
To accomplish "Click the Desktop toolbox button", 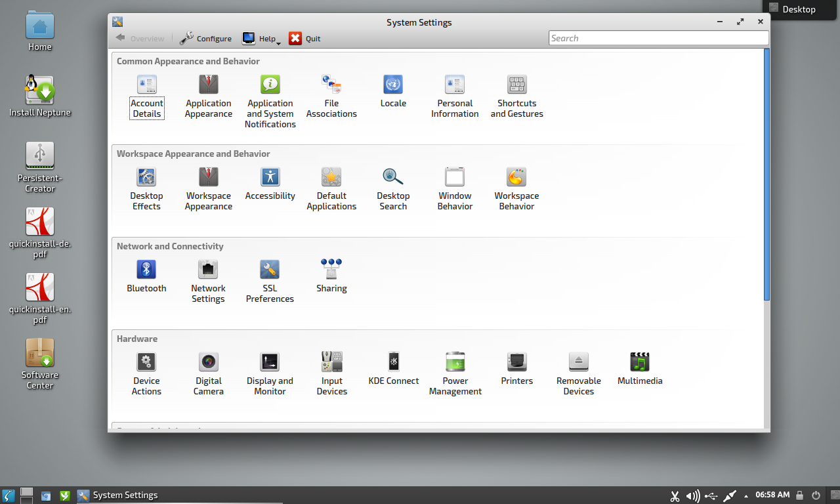I will click(801, 9).
